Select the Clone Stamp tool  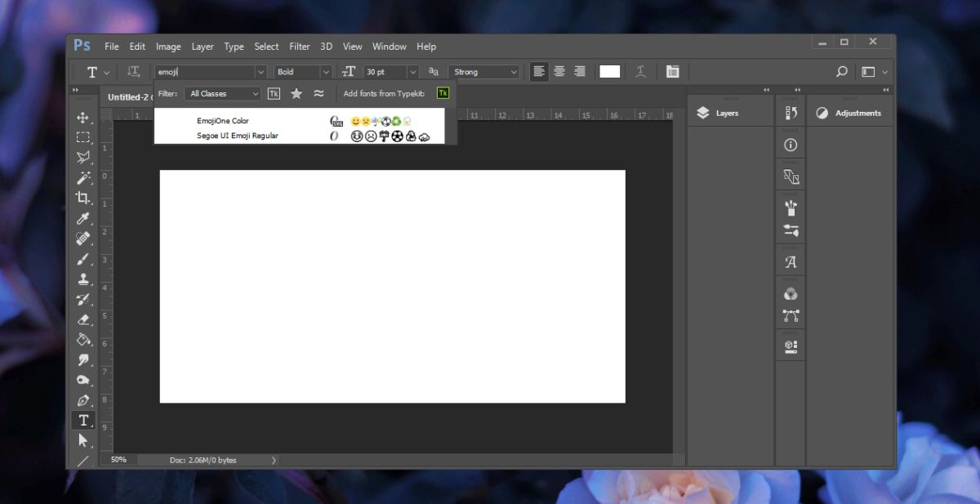tap(82, 279)
